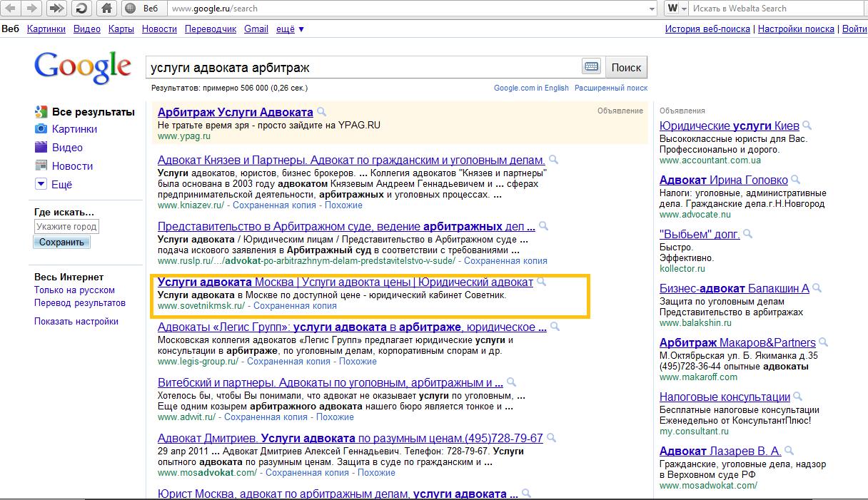This screenshot has height=500, width=868.
Task: Open Витебский и партнеры result
Action: pyautogui.click(x=330, y=383)
